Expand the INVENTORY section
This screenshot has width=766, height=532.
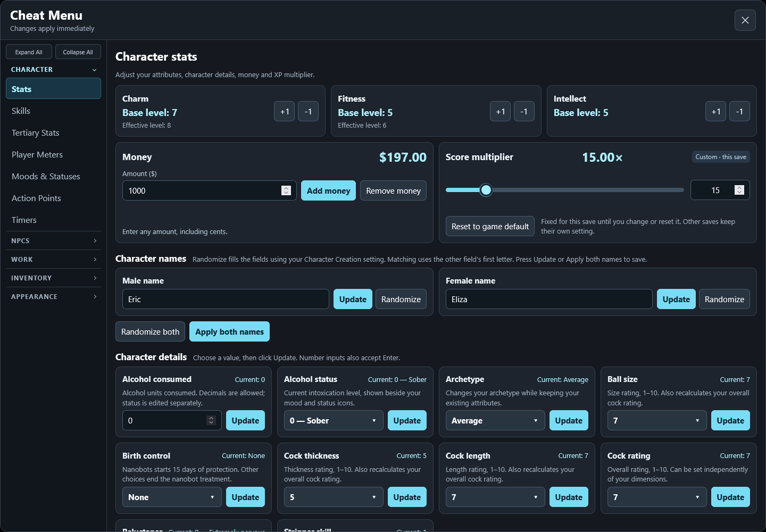[53, 278]
